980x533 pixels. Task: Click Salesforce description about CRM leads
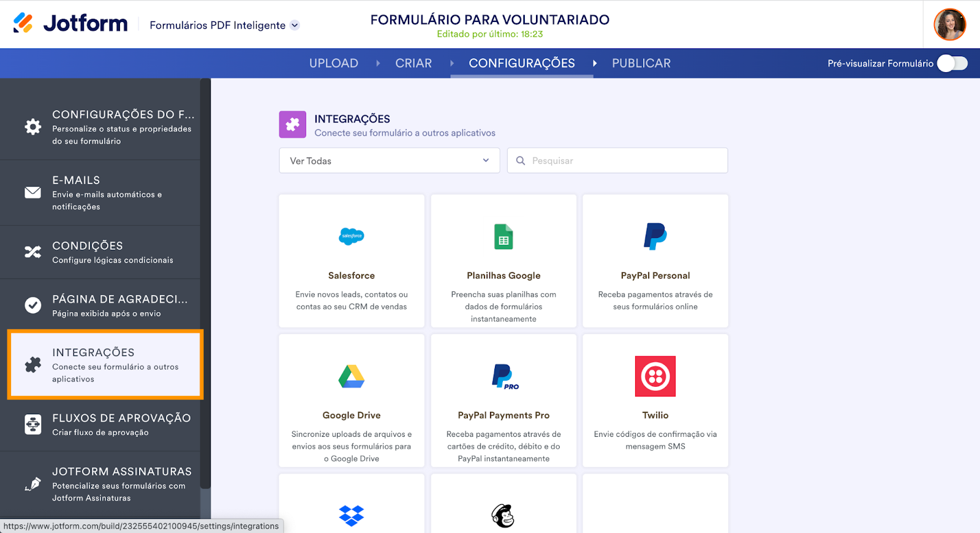[x=352, y=300]
